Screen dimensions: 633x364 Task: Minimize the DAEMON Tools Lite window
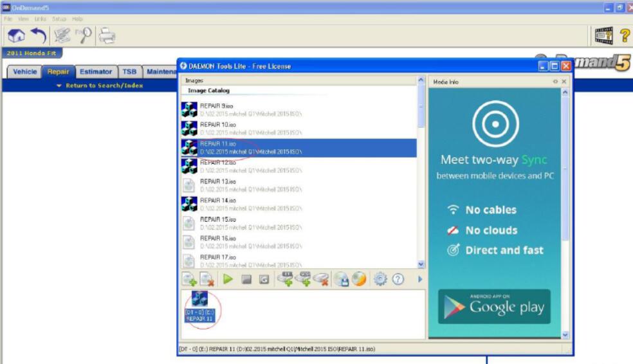click(543, 66)
